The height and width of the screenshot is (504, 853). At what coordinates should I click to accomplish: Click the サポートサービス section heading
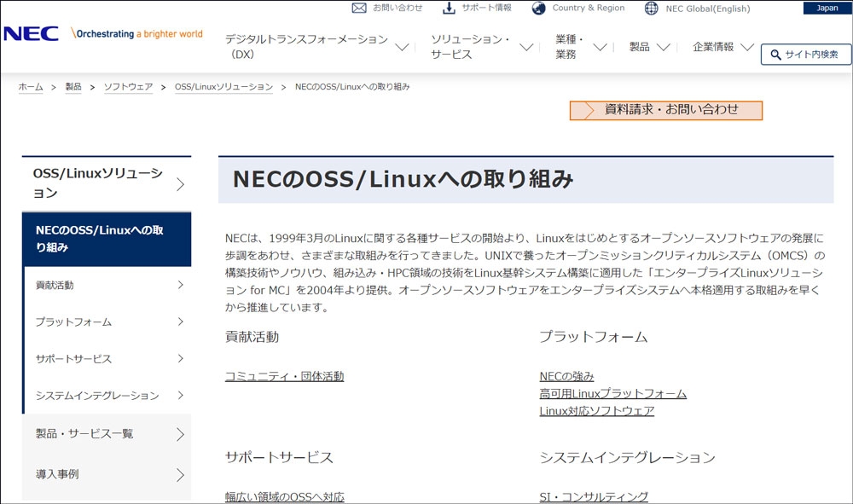[279, 458]
